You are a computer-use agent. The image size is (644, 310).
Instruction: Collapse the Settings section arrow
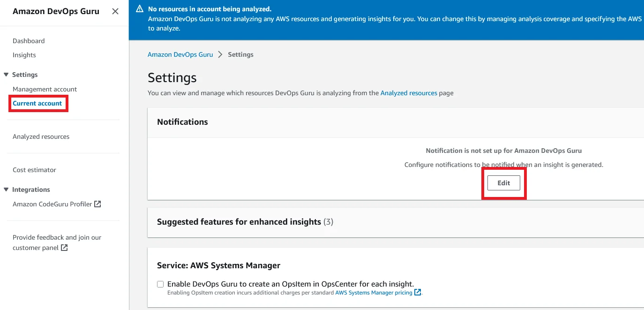coord(6,75)
